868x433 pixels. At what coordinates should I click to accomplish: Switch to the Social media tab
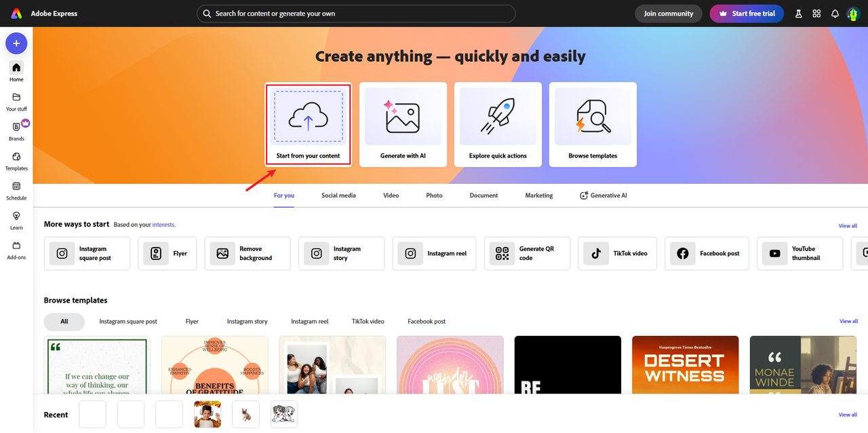(338, 195)
